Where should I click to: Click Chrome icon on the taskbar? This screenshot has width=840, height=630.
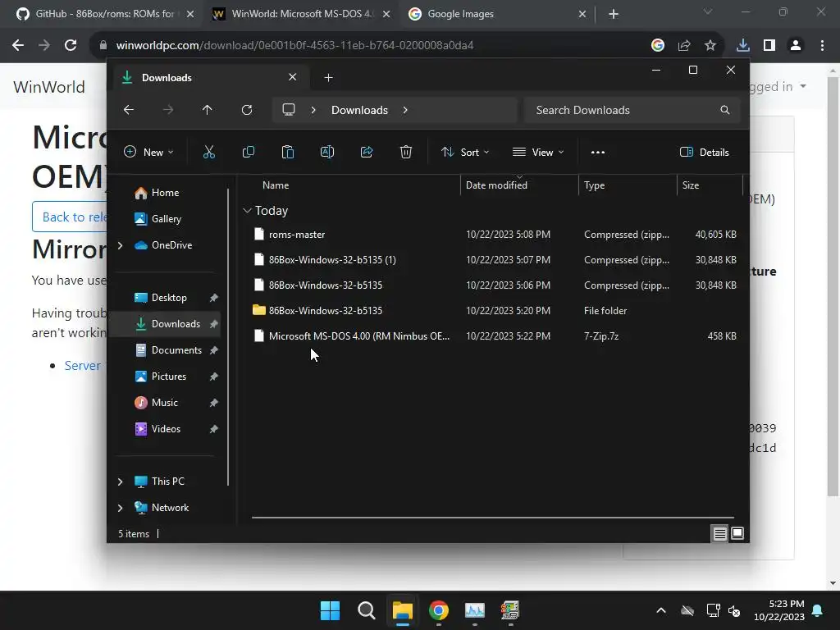tap(439, 610)
